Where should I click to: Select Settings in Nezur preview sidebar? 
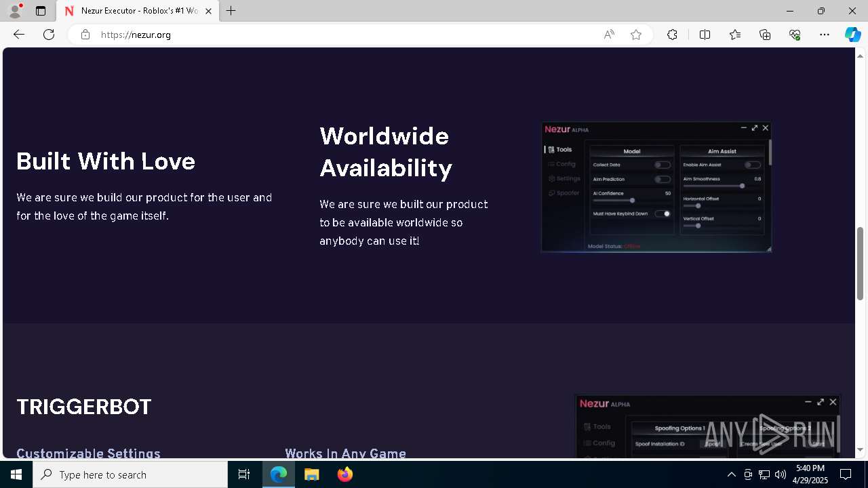(x=564, y=178)
